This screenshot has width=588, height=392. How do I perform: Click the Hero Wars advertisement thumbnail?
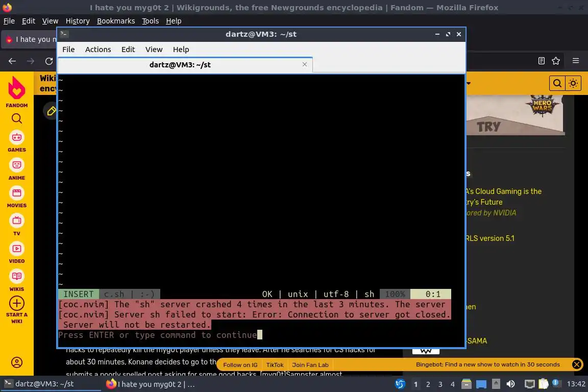pos(515,115)
